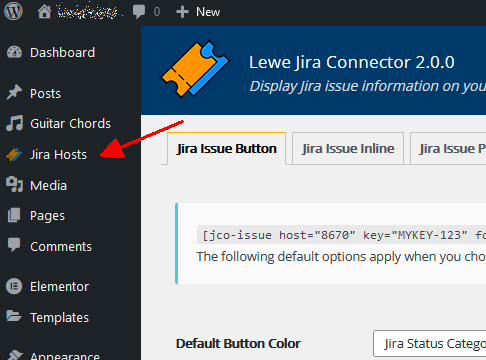Viewport: 486px width, 360px height.
Task: Click the Guitar Chords music note icon
Action: 14,123
